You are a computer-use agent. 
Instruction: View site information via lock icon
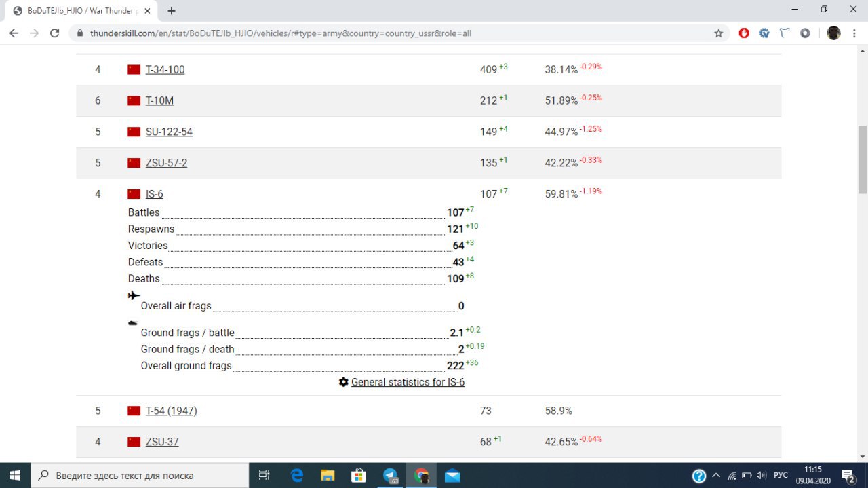[x=80, y=33]
